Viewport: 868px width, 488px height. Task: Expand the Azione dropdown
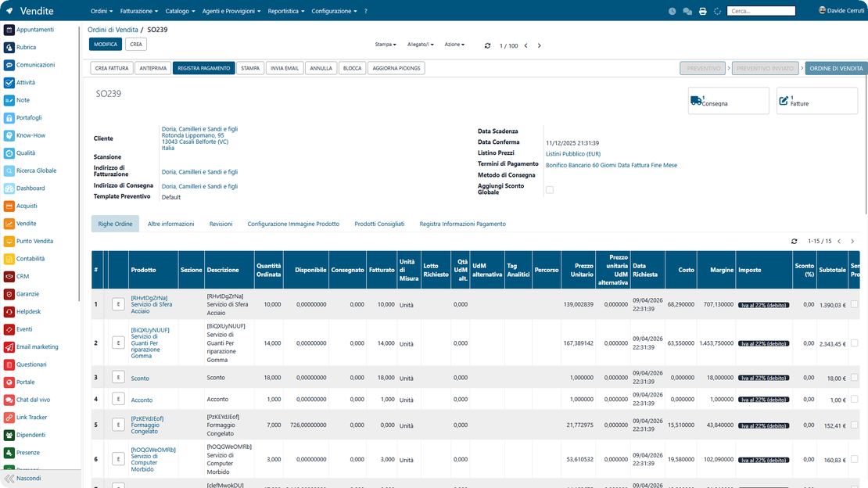(x=454, y=45)
